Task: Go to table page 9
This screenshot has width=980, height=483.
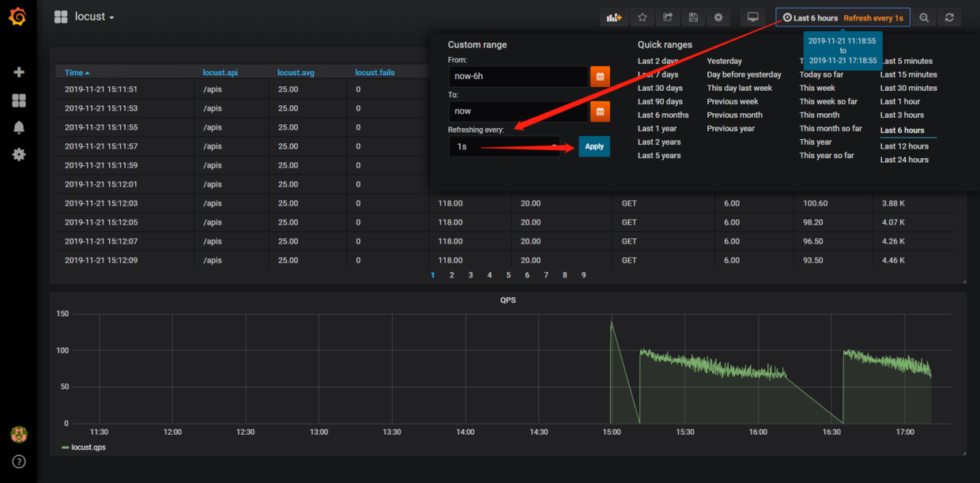Action: tap(584, 275)
